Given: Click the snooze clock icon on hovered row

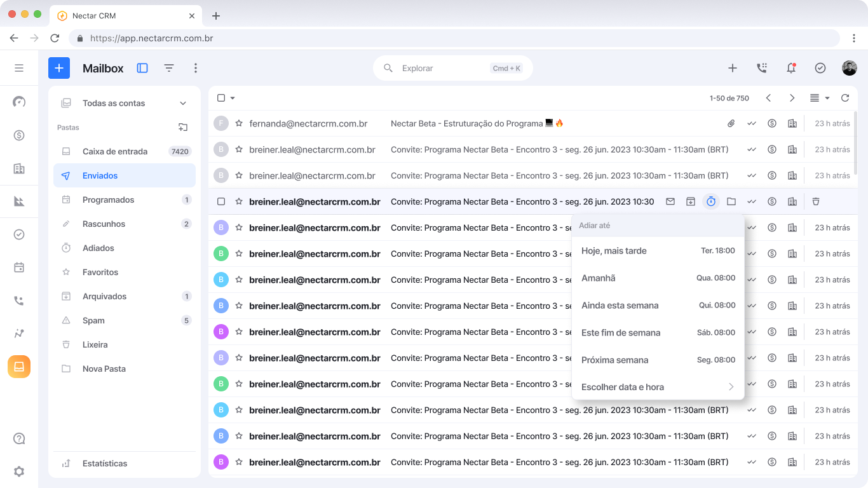Looking at the screenshot, I should point(711,201).
